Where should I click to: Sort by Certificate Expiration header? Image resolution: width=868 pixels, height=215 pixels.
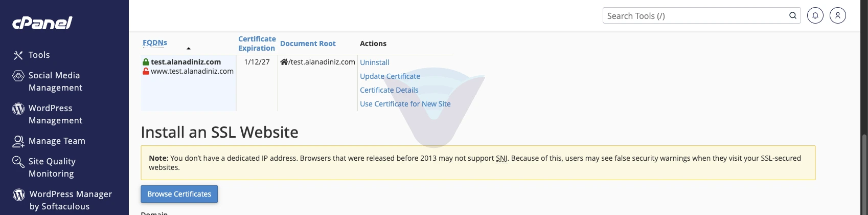[x=257, y=44]
